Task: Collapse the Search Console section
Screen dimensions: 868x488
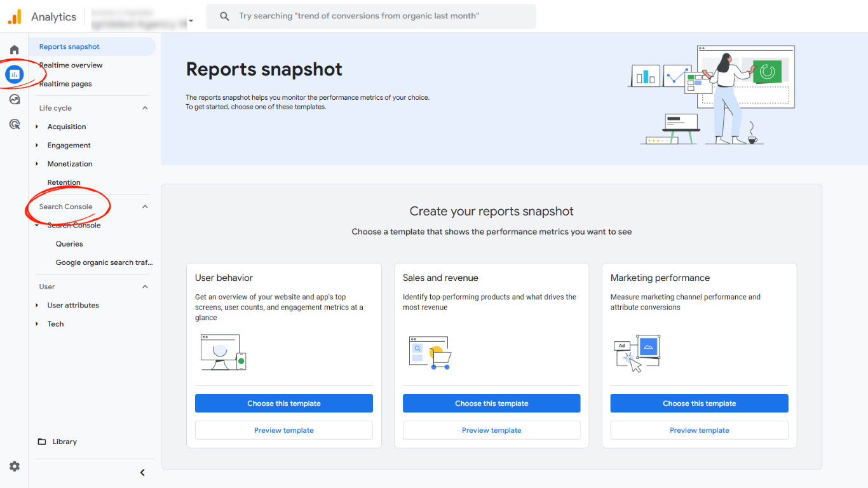Action: (x=145, y=206)
